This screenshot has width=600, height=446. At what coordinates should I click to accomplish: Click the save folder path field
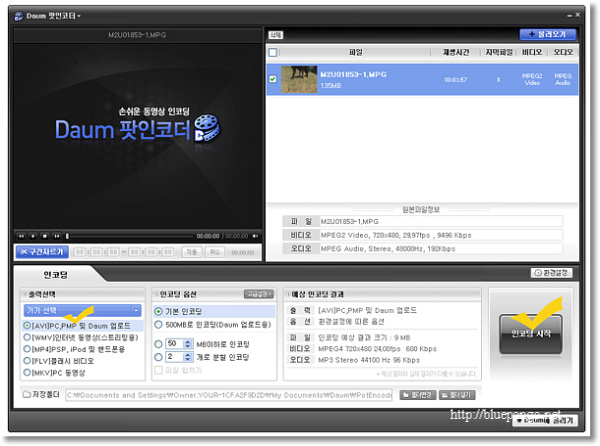[x=229, y=395]
